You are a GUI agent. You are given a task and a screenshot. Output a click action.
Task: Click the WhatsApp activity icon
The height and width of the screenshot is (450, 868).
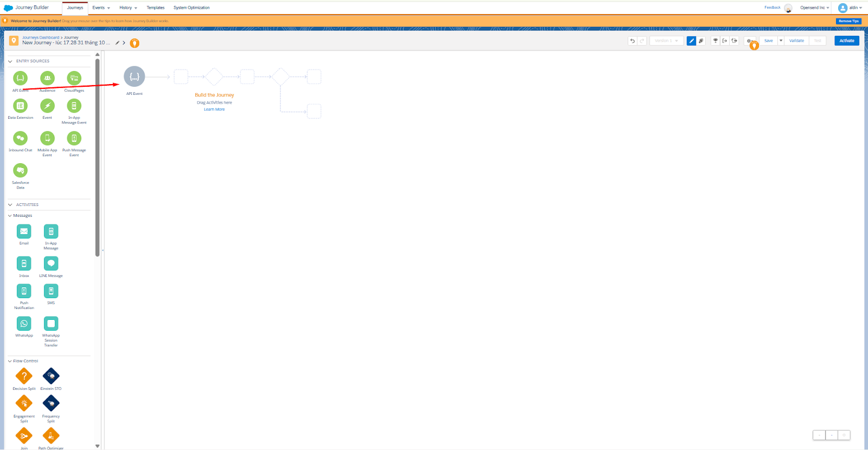(x=24, y=324)
